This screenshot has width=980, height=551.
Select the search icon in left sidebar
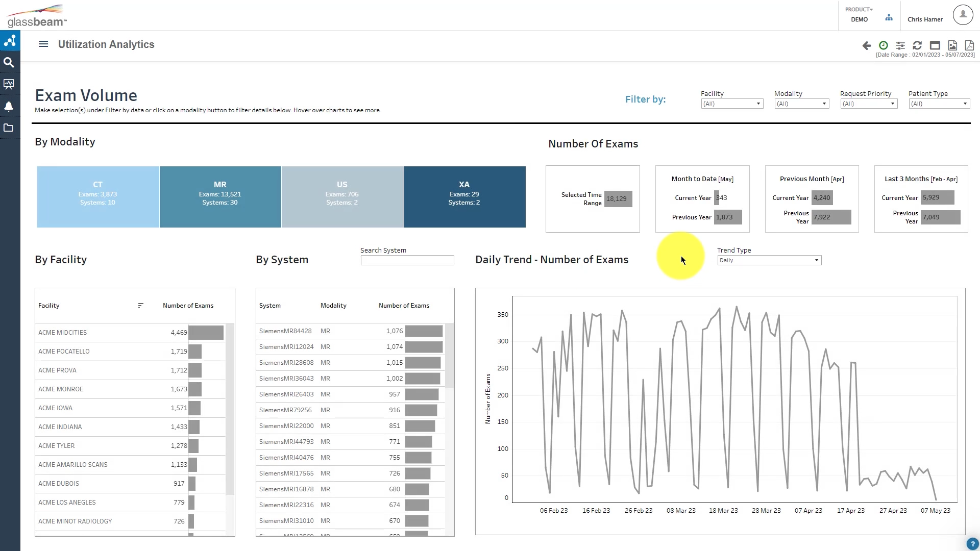click(x=9, y=62)
